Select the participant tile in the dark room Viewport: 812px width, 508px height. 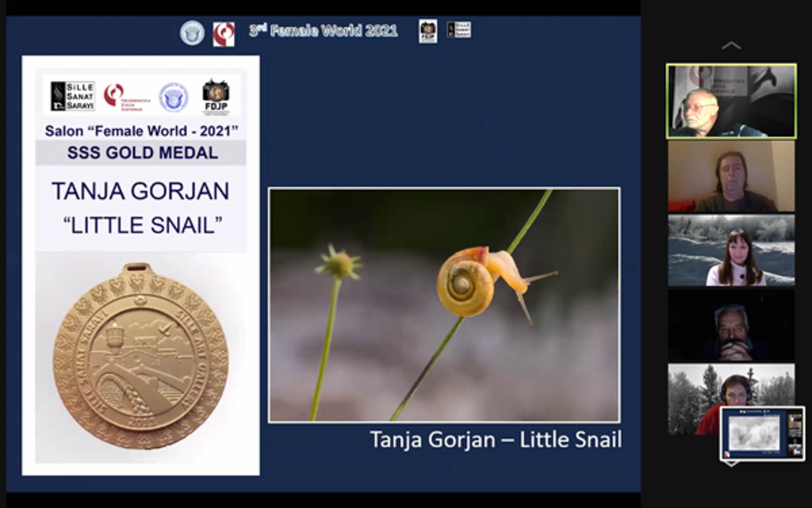pyautogui.click(x=731, y=324)
